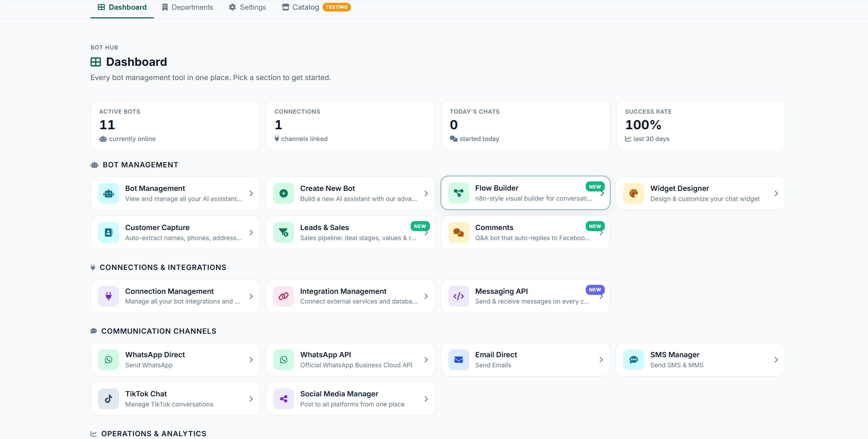868x439 pixels.
Task: Click the Success Rate value '100%'
Action: [643, 125]
